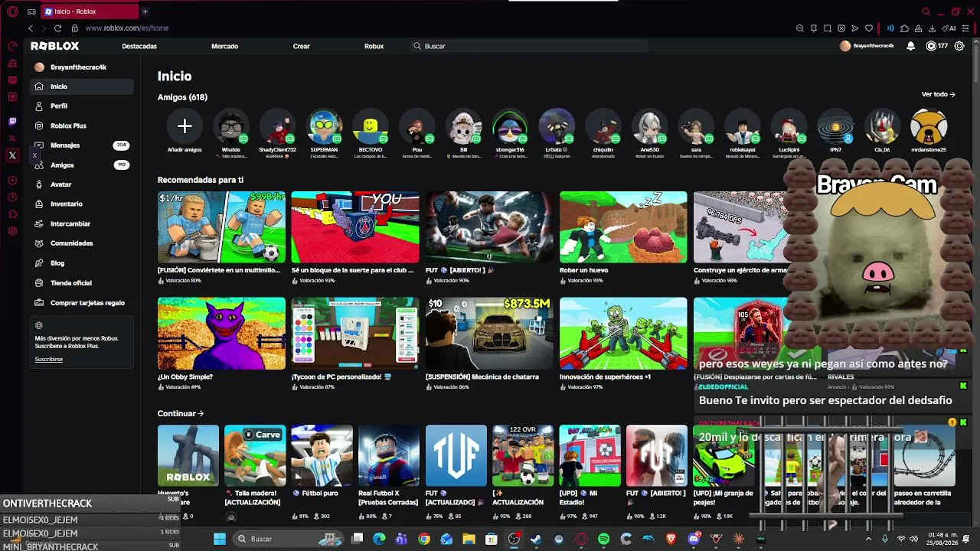Open friend chiquilin's avatar
This screenshot has width=980, height=551.
coord(603,126)
